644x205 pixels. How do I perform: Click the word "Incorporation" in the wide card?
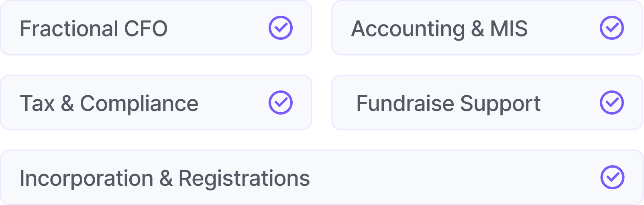tap(86, 178)
